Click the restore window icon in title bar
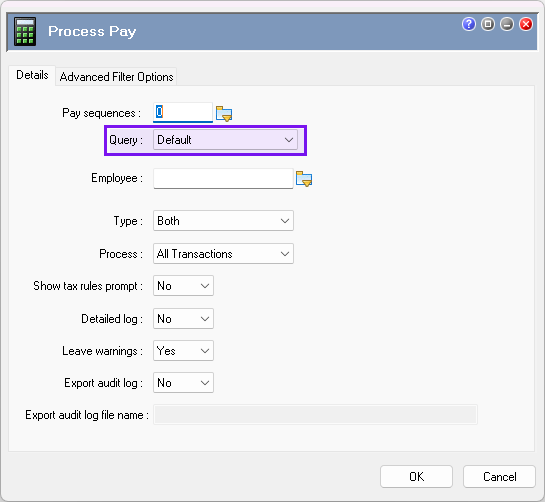The height and width of the screenshot is (502, 545). 488,24
